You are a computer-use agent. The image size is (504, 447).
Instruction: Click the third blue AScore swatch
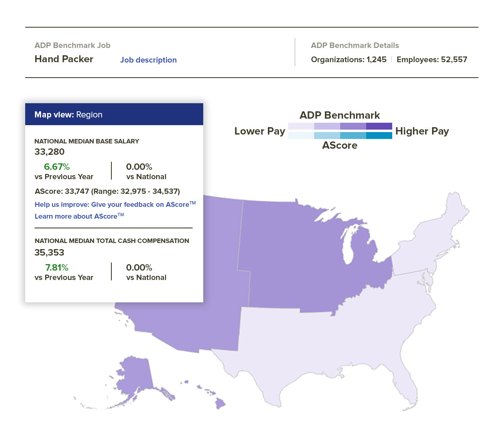(353, 135)
